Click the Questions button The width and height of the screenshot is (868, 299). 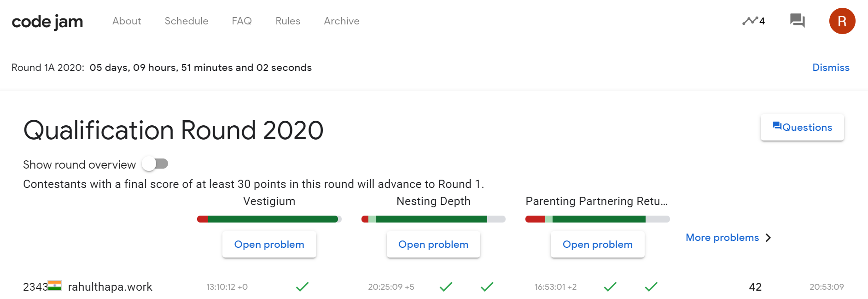click(802, 127)
